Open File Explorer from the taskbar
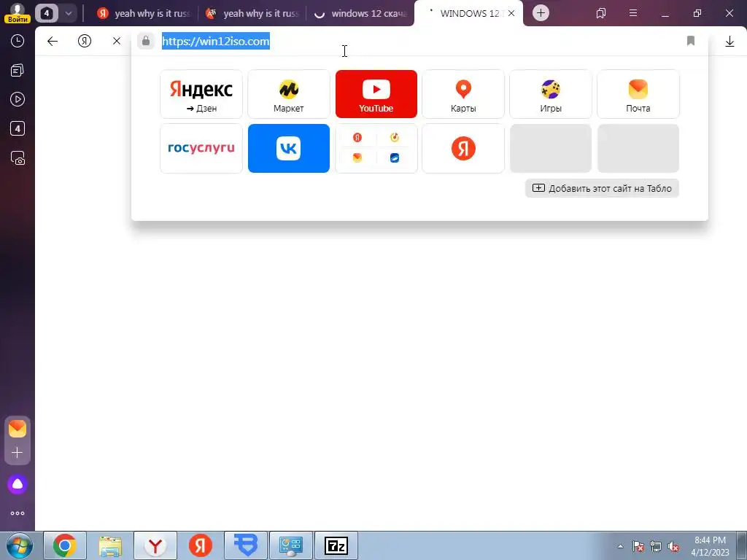 (110, 545)
